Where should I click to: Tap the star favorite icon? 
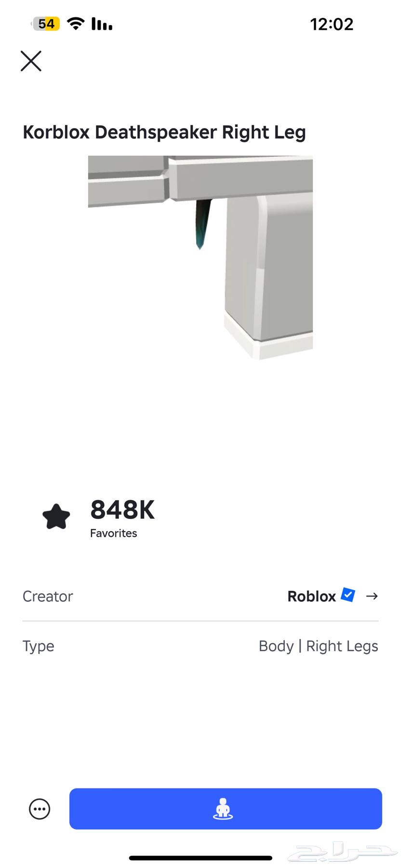point(56,516)
